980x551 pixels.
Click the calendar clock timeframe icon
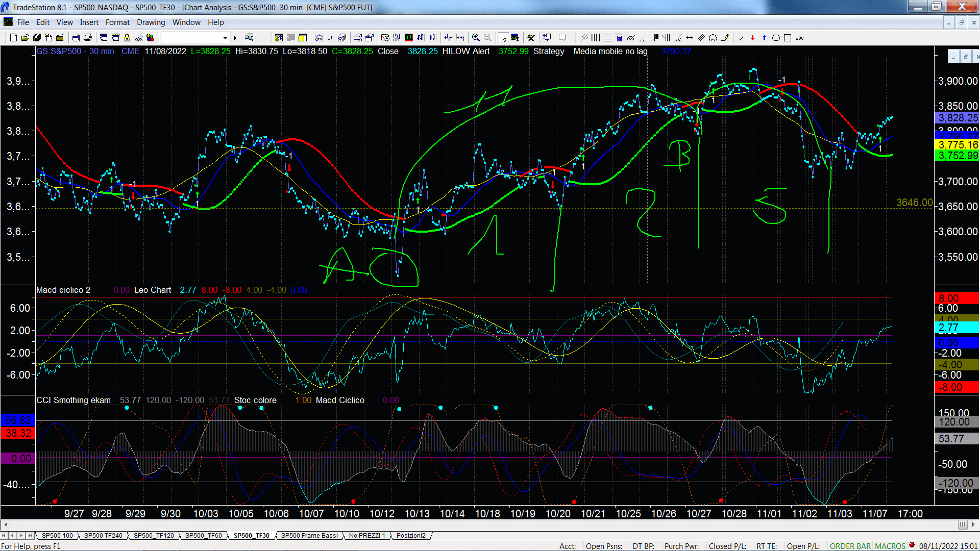pos(385,38)
